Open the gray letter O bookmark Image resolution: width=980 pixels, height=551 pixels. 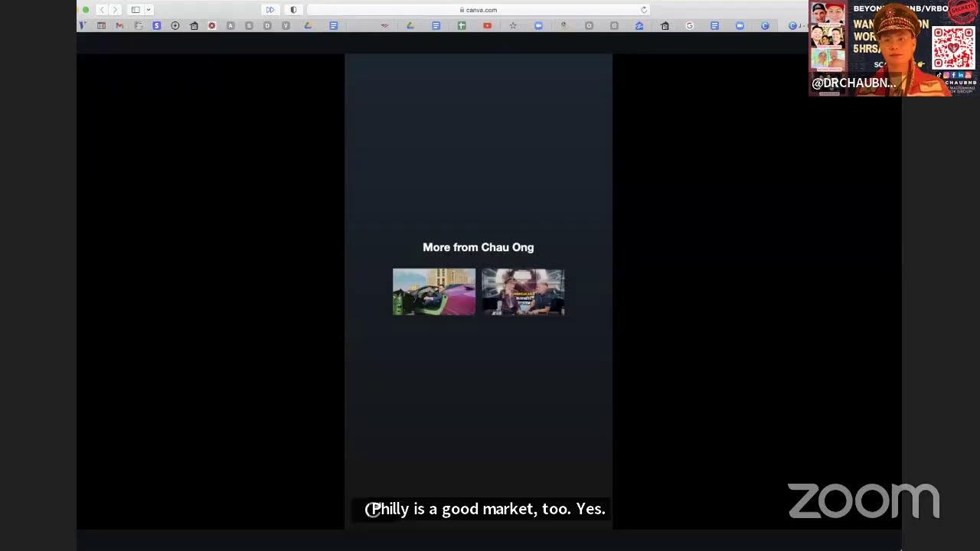(589, 25)
